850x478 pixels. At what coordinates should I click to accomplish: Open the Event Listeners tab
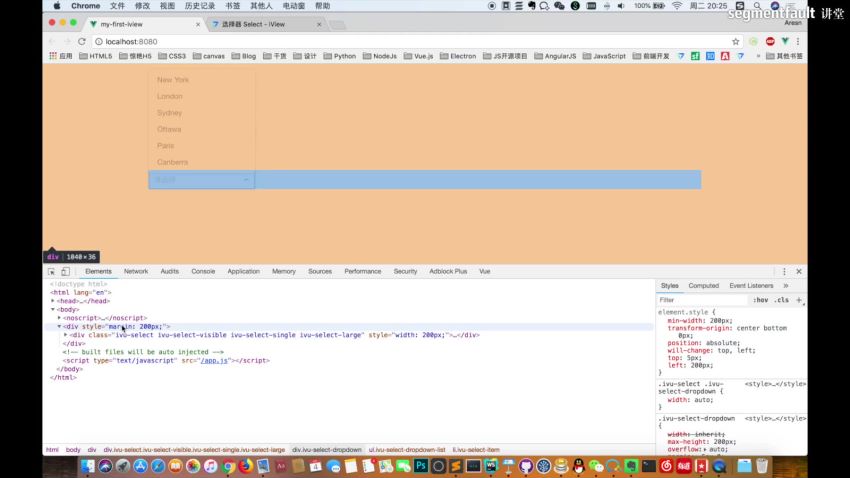point(751,286)
